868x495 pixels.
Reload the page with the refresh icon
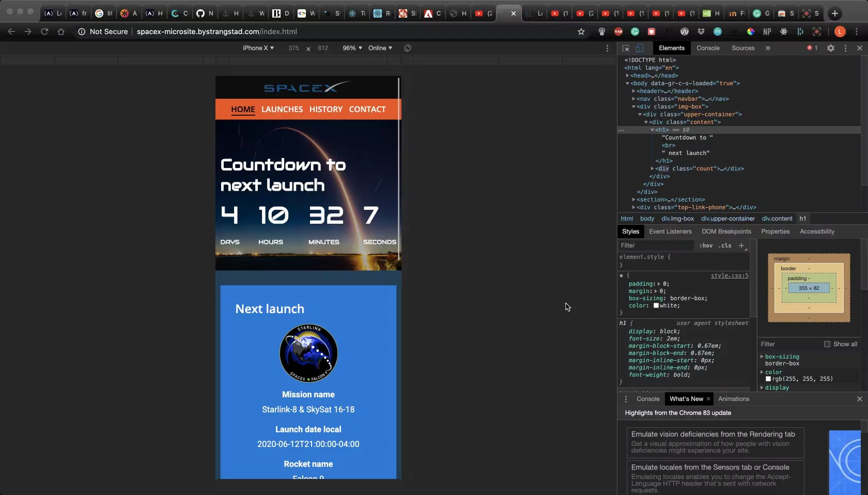pos(44,32)
